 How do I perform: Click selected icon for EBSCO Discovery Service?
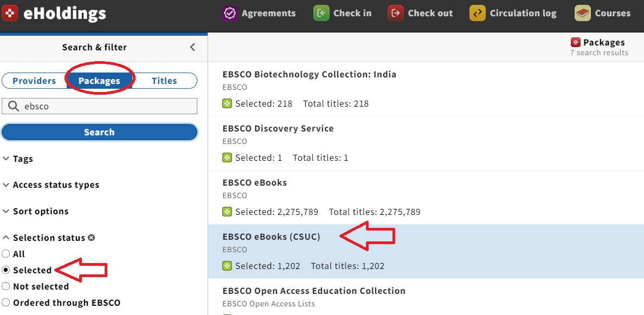pyautogui.click(x=227, y=157)
